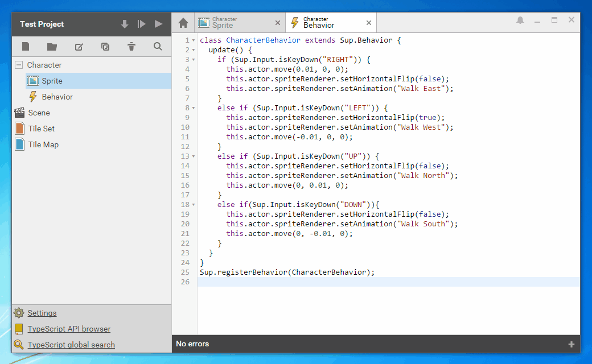Viewport: 592px width, 364px height.
Task: Click the clapperboard icon next to Scene
Action: click(19, 113)
